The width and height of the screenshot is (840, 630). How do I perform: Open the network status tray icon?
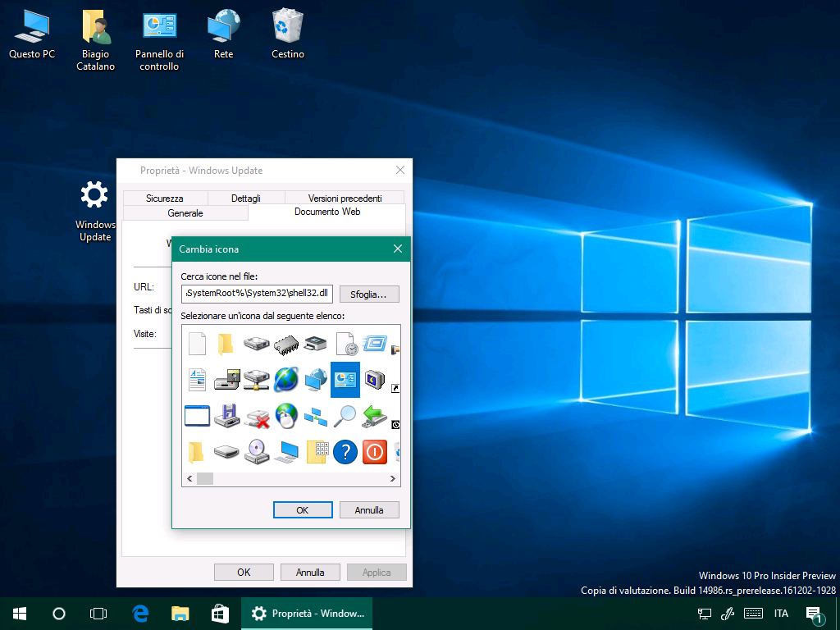[704, 614]
